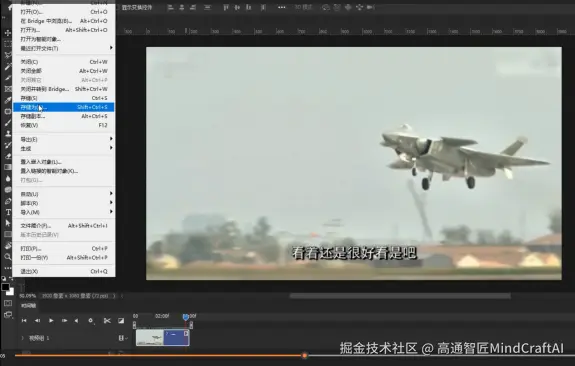575x366 pixels.
Task: Select the Path Selection arrow tool
Action: tap(7, 223)
